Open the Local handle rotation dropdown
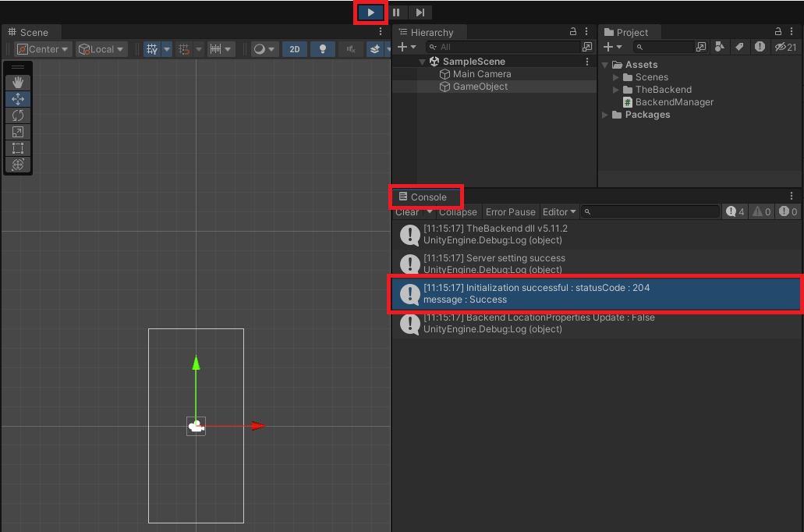This screenshot has width=804, height=532. click(101, 49)
